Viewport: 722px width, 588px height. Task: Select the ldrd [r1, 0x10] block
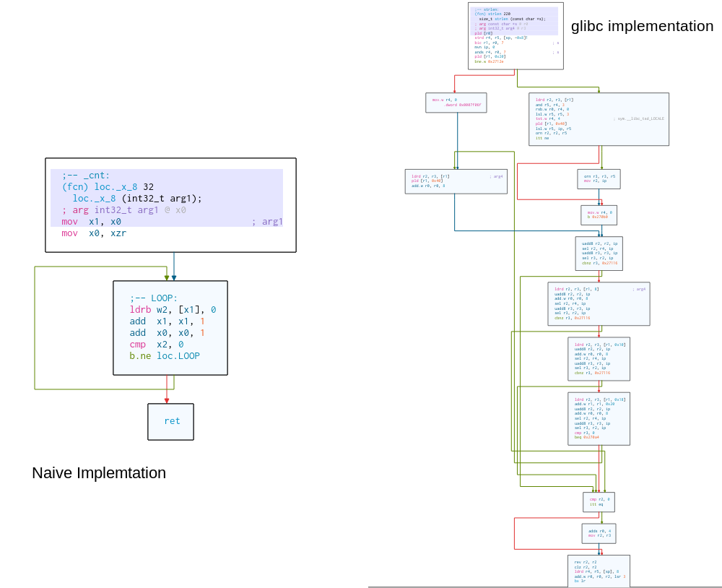click(x=599, y=359)
